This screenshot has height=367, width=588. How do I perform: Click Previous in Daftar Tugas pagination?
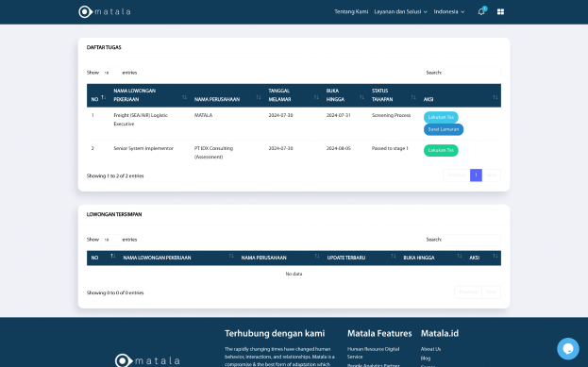click(x=457, y=175)
